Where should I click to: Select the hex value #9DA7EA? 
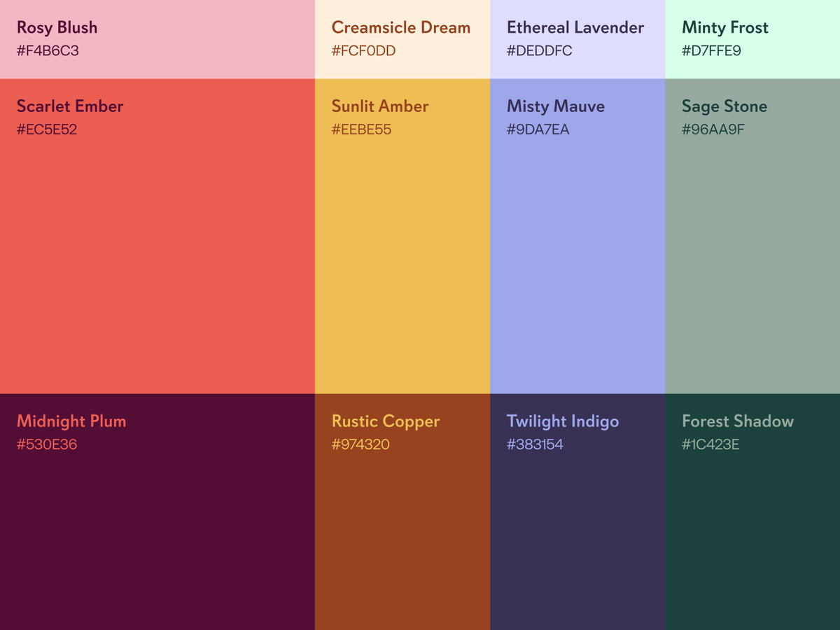[538, 129]
